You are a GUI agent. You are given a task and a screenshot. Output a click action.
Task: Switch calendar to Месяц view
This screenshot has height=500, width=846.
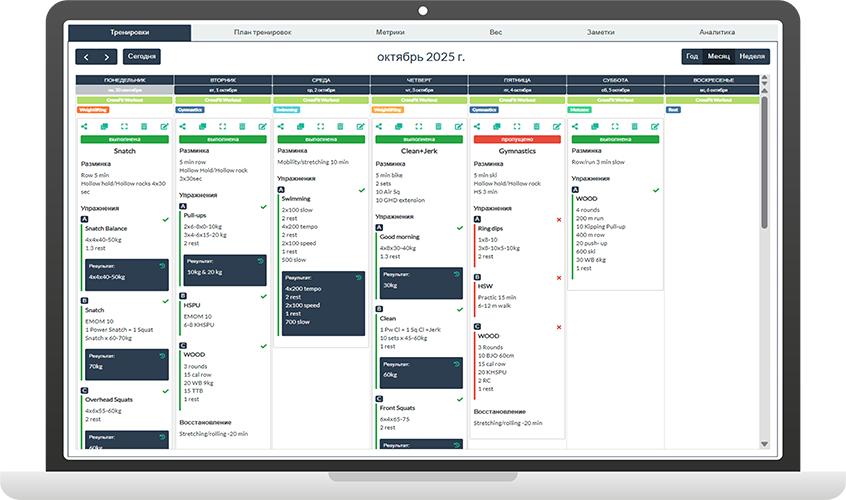pos(717,57)
